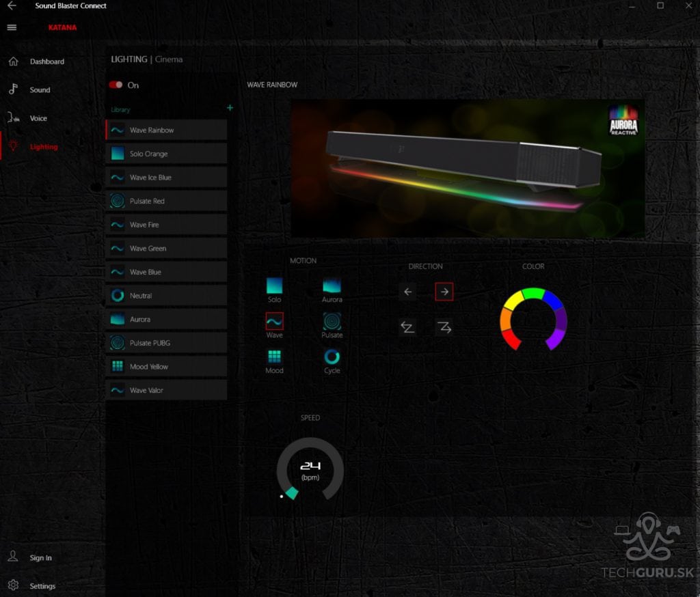
Task: Choose the Solo motion icon
Action: pyautogui.click(x=274, y=286)
